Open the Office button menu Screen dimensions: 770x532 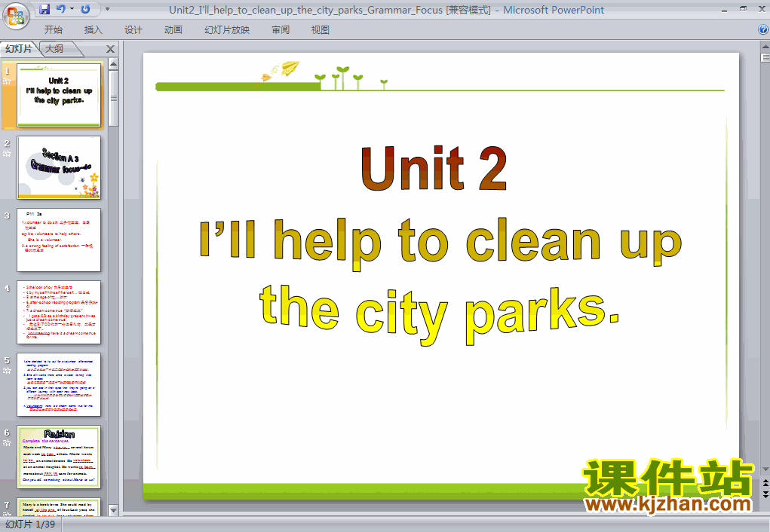point(16,16)
